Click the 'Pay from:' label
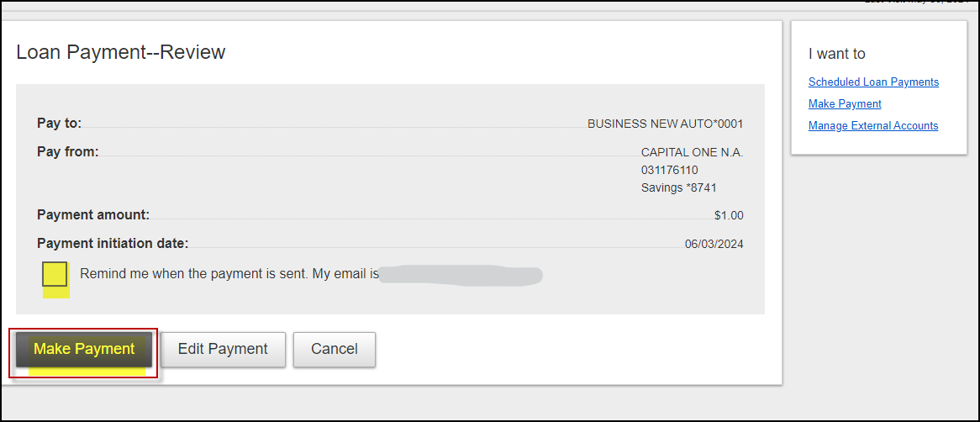This screenshot has height=422, width=980. coord(67,151)
